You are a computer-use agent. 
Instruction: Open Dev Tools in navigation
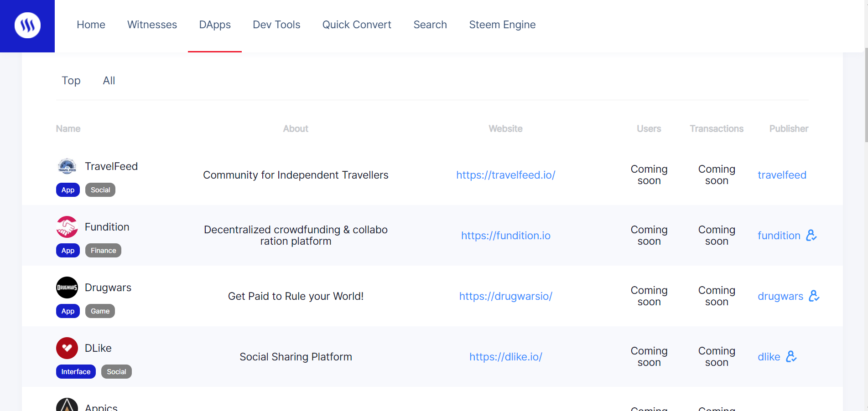[276, 25]
